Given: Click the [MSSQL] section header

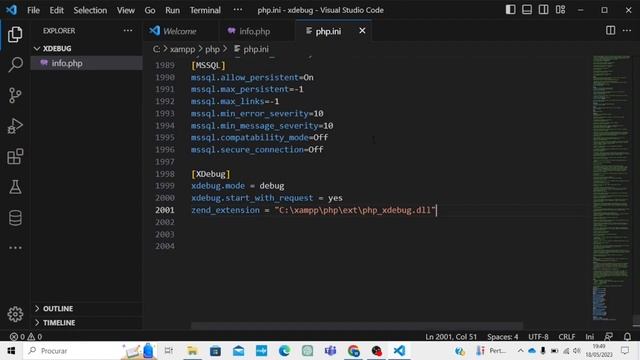Looking at the screenshot, I should coord(208,65).
